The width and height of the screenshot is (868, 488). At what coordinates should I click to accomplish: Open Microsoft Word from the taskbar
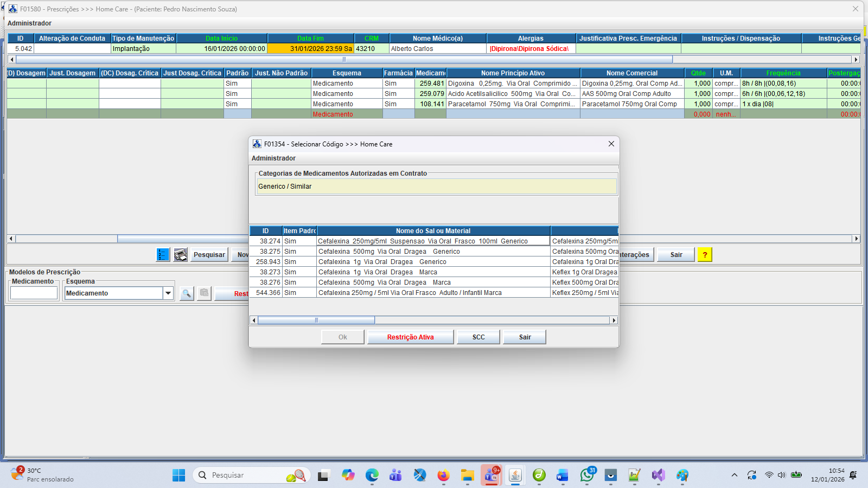coord(562,476)
